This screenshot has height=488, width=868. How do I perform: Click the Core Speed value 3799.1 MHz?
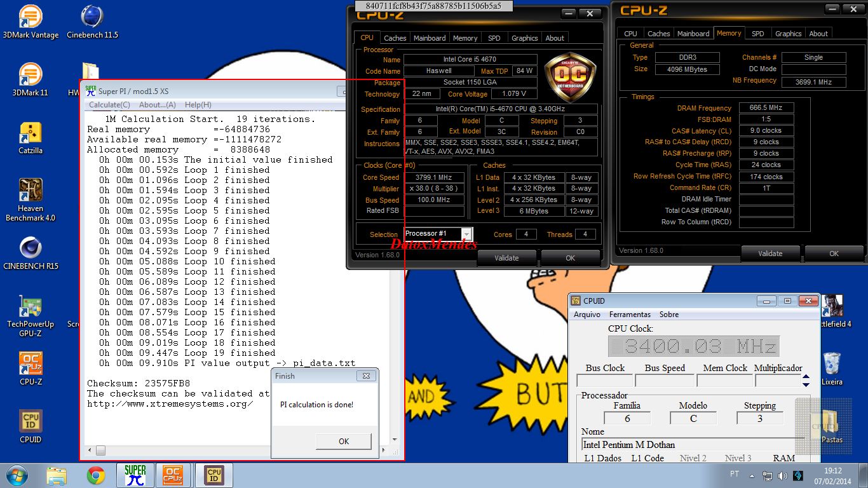(434, 178)
